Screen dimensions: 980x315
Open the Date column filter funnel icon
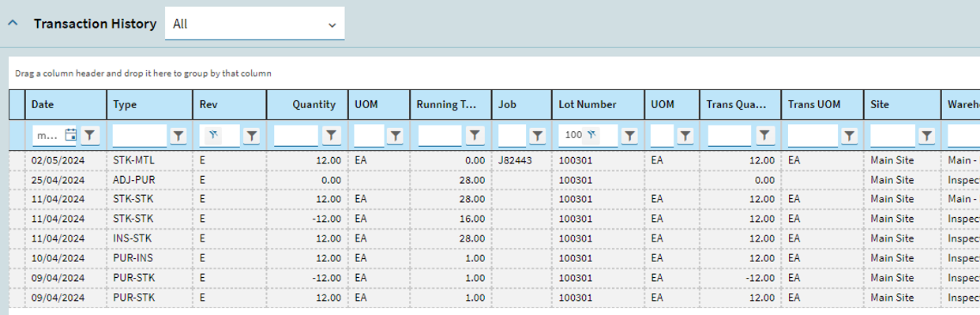91,136
